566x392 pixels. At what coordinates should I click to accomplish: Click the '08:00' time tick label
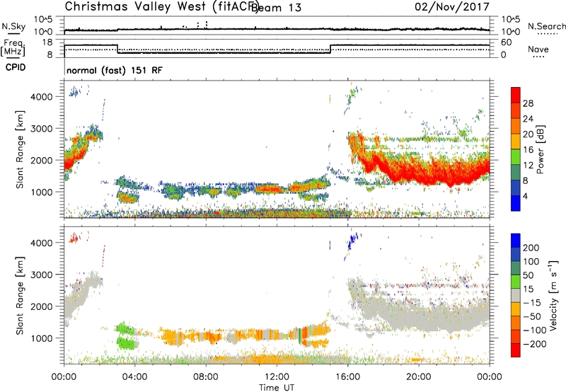(x=206, y=377)
